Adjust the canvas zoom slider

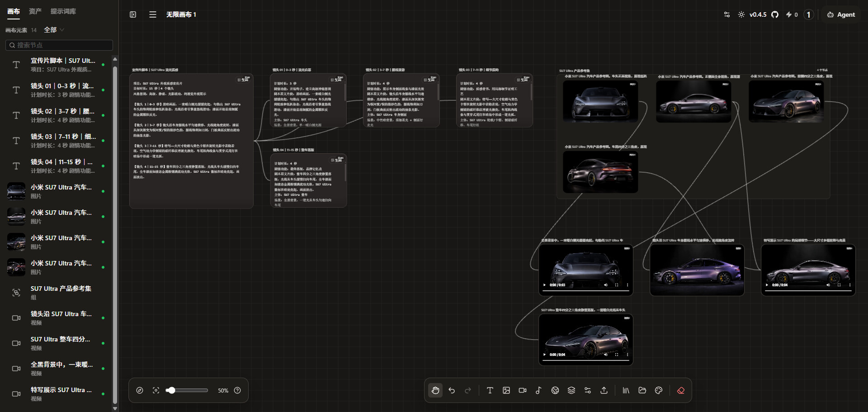pyautogui.click(x=187, y=390)
